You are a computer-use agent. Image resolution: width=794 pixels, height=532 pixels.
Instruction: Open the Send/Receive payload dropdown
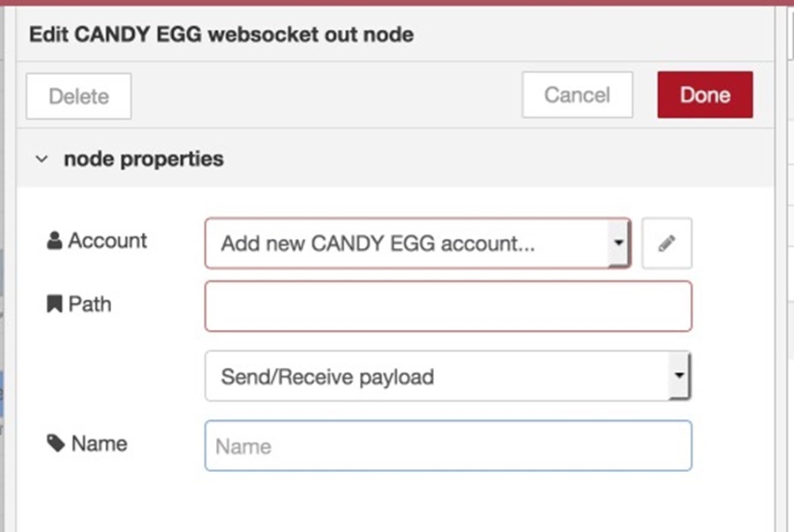[x=448, y=376]
